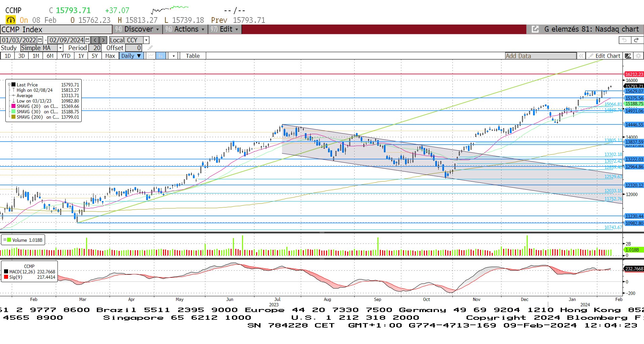The width and height of the screenshot is (644, 344).
Task: Select candlestick chart style icon
Action: (x=161, y=56)
